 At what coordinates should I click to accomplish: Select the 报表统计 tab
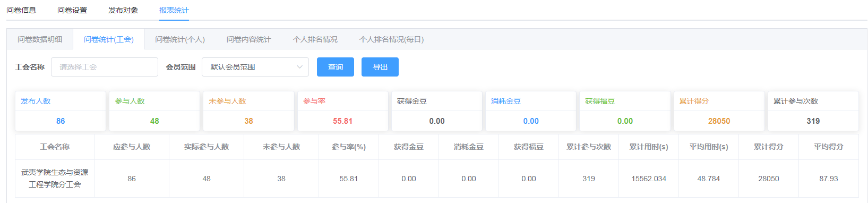coord(174,10)
